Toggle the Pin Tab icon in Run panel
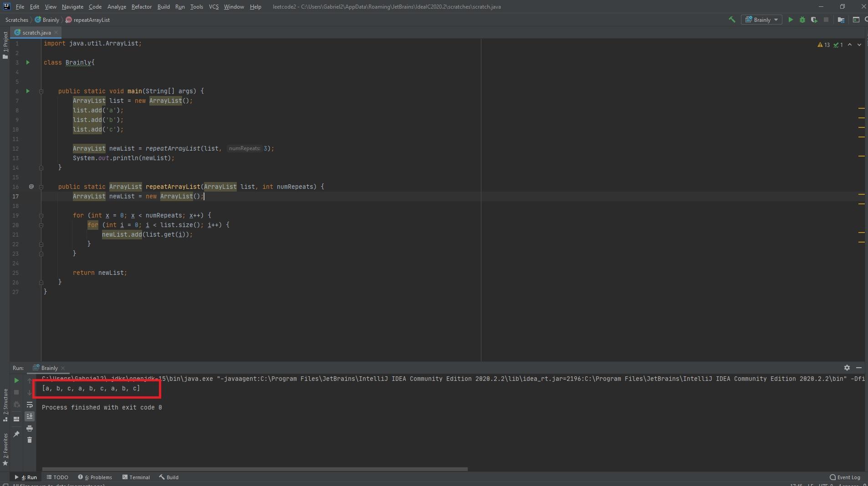The width and height of the screenshot is (868, 486). [x=16, y=434]
